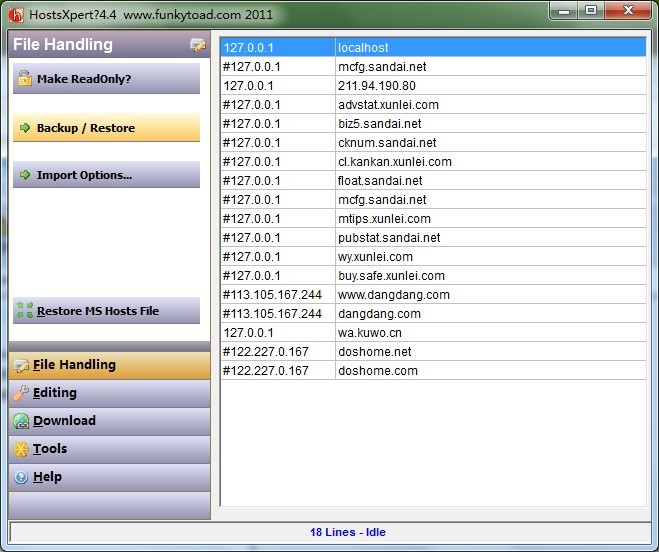This screenshot has width=659, height=552.
Task: Click the Tools section star icon
Action: click(x=20, y=449)
